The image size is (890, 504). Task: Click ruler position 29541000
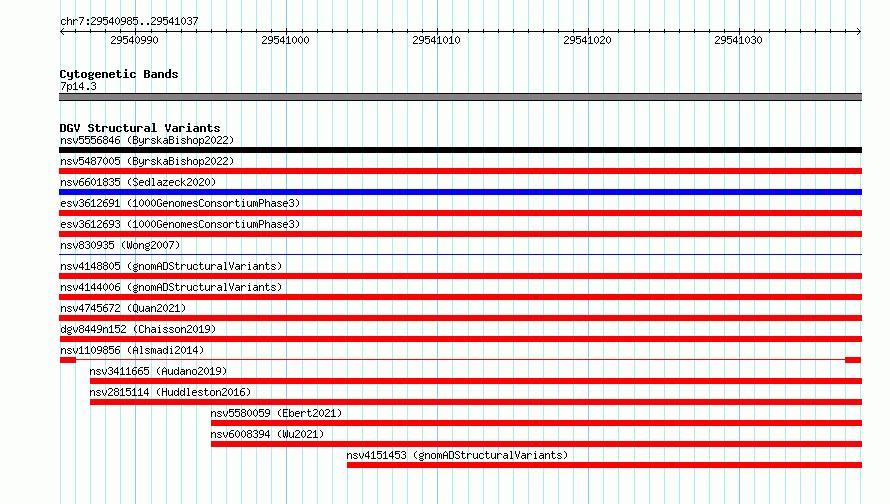coord(286,40)
